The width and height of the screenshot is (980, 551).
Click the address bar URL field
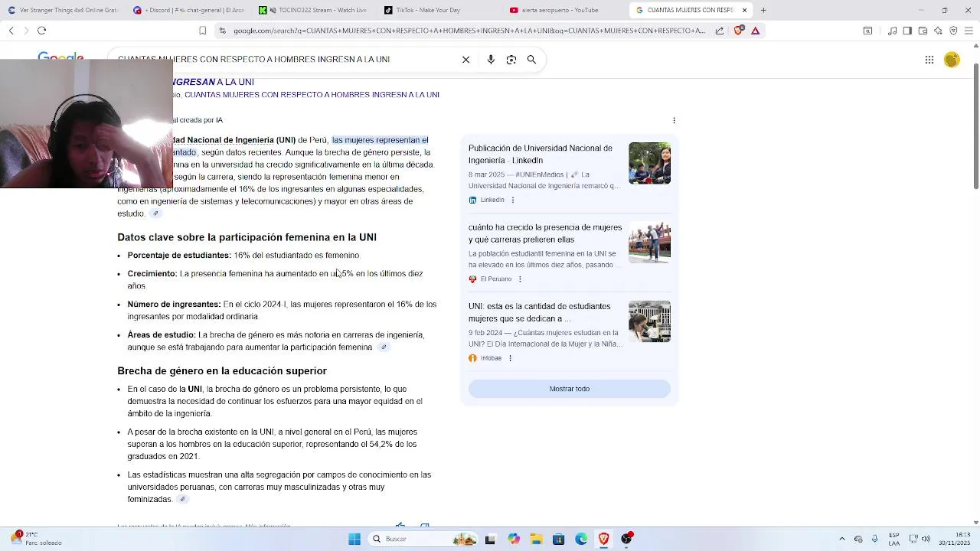click(x=469, y=31)
